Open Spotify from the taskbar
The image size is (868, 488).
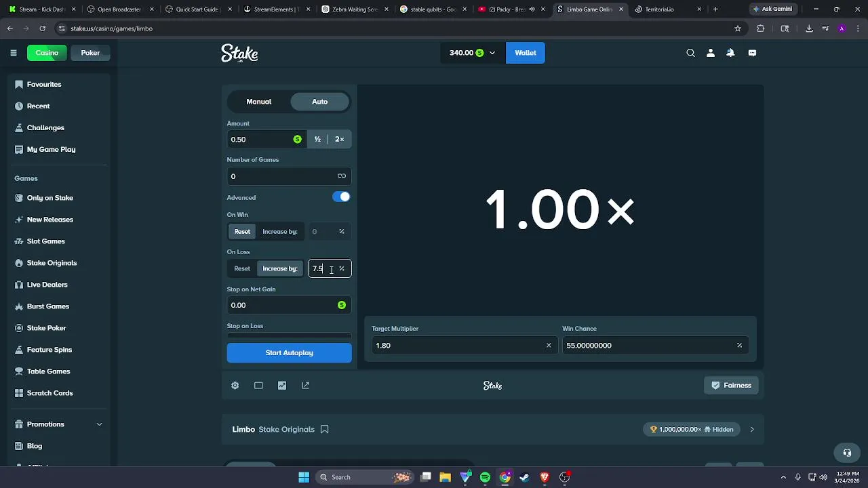pos(485,477)
